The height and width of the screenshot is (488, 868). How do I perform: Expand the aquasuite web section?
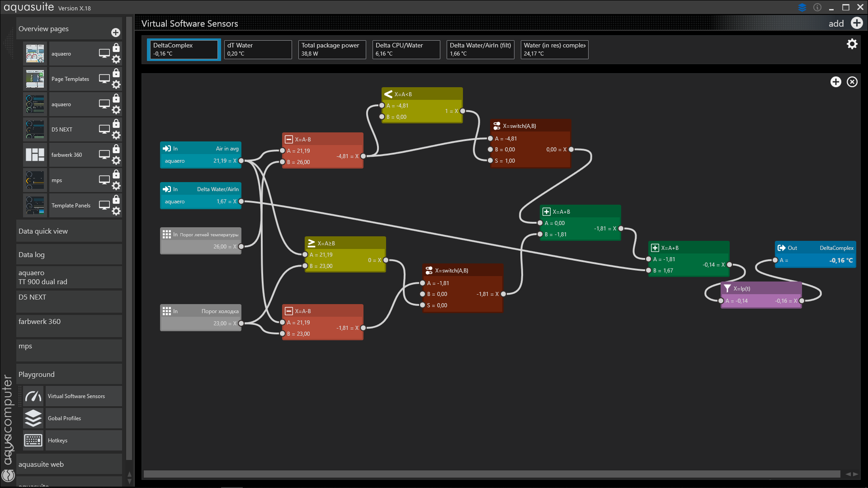(x=69, y=465)
